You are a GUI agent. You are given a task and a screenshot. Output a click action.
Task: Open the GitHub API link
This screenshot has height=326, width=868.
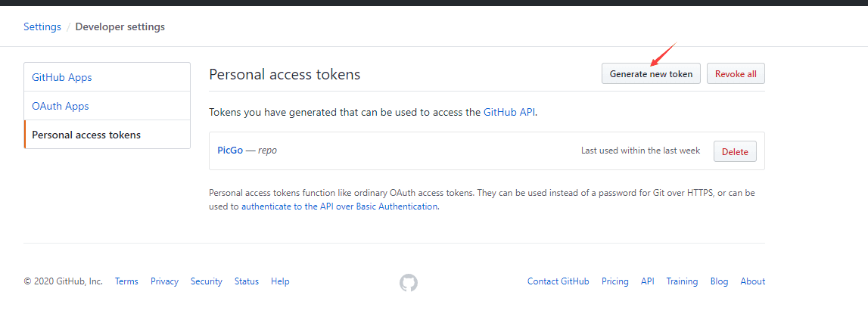(509, 112)
